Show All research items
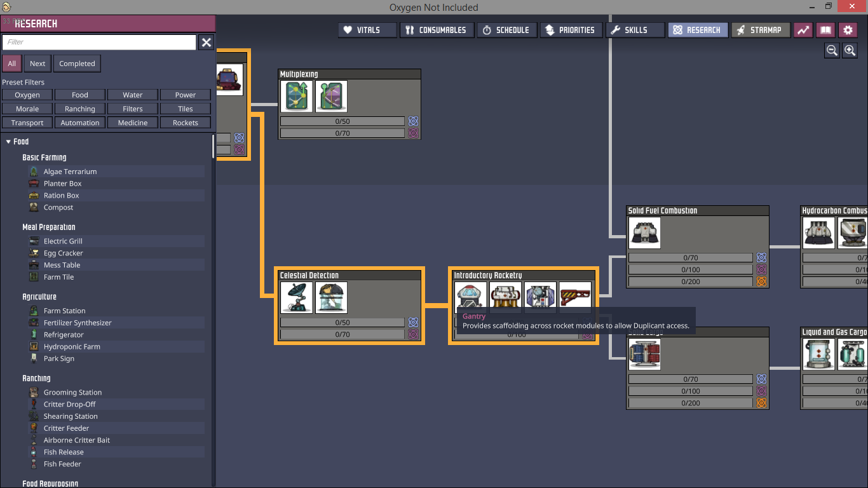Screen dimensions: 868x488 coord(12,64)
